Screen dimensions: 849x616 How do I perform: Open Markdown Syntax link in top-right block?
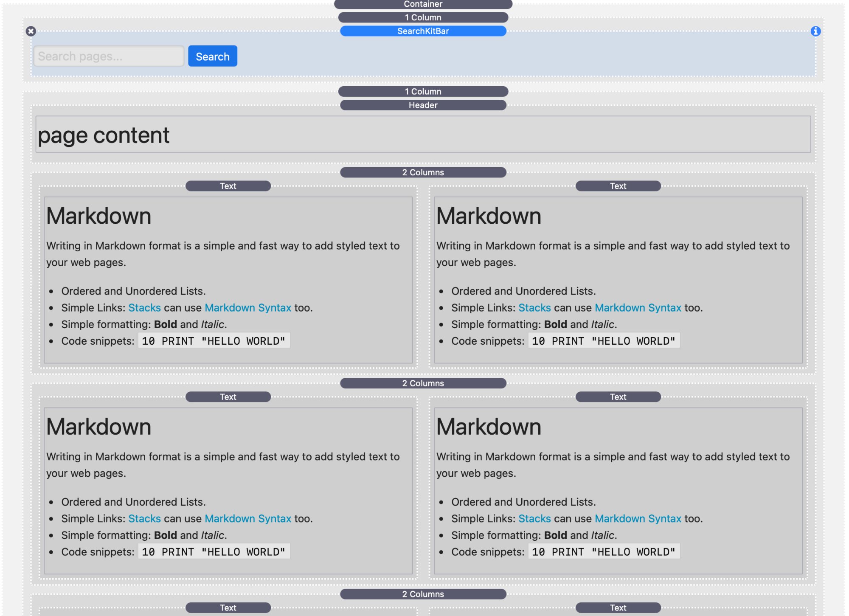click(x=638, y=308)
